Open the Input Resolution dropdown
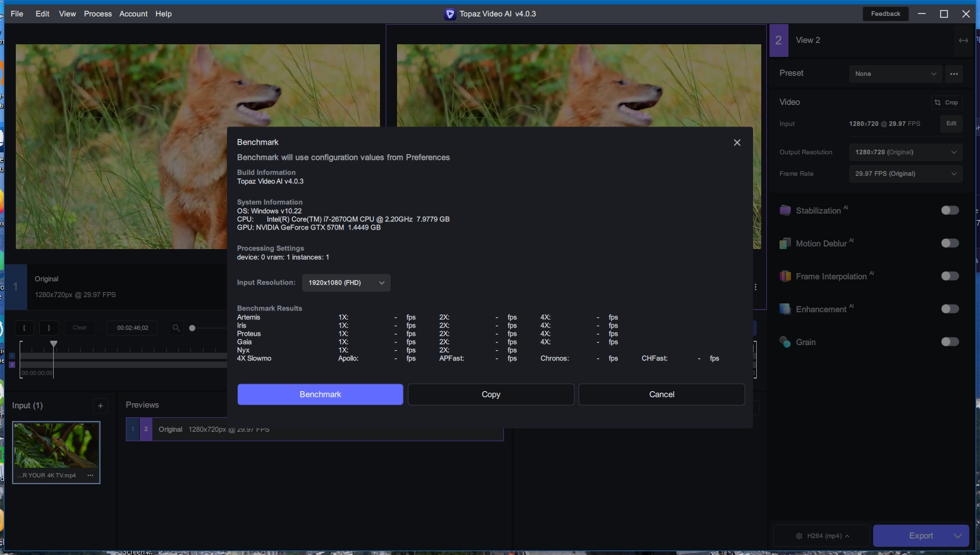The image size is (980, 555). [x=346, y=283]
